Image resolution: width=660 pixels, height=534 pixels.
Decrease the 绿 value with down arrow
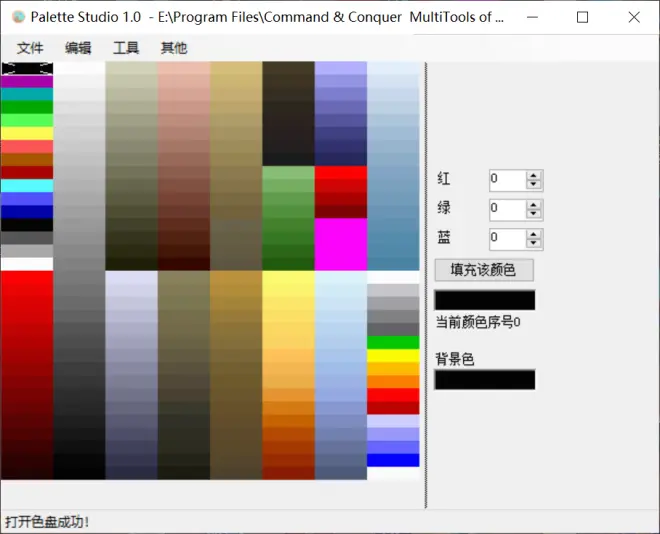tap(534, 214)
